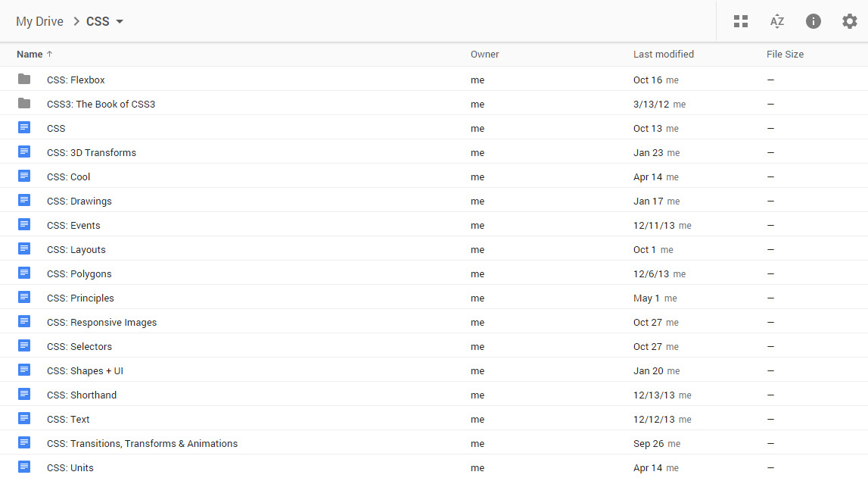Click the doc icon for CSS: Transitions, Transforms & Animations
The width and height of the screenshot is (868, 478).
click(x=23, y=442)
